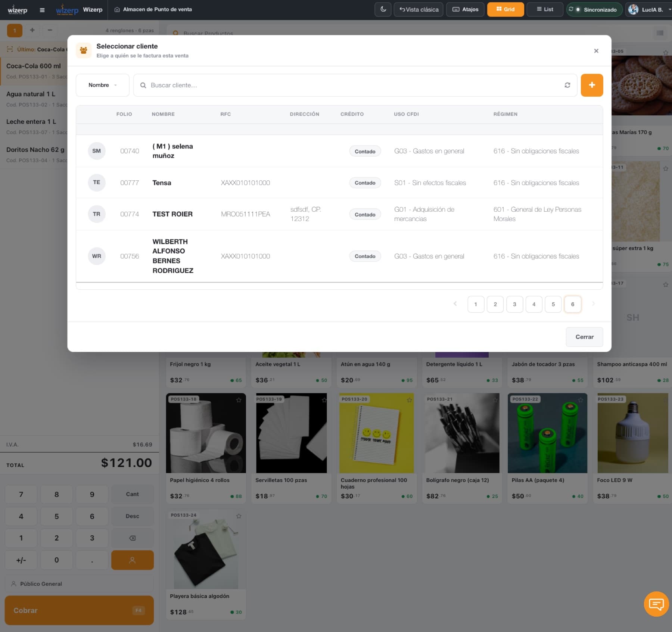Open the Nombre search filter dropdown

click(x=103, y=85)
